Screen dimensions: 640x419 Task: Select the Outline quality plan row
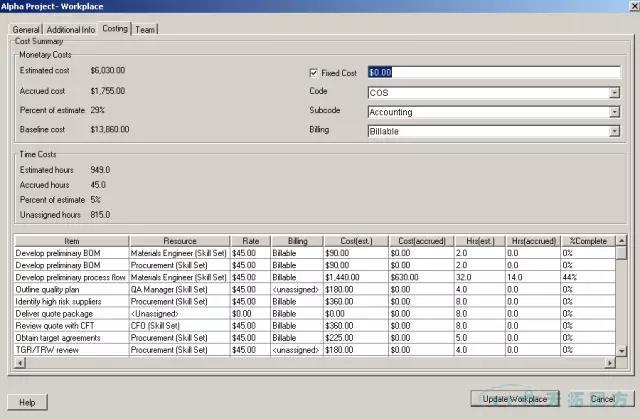[70, 288]
